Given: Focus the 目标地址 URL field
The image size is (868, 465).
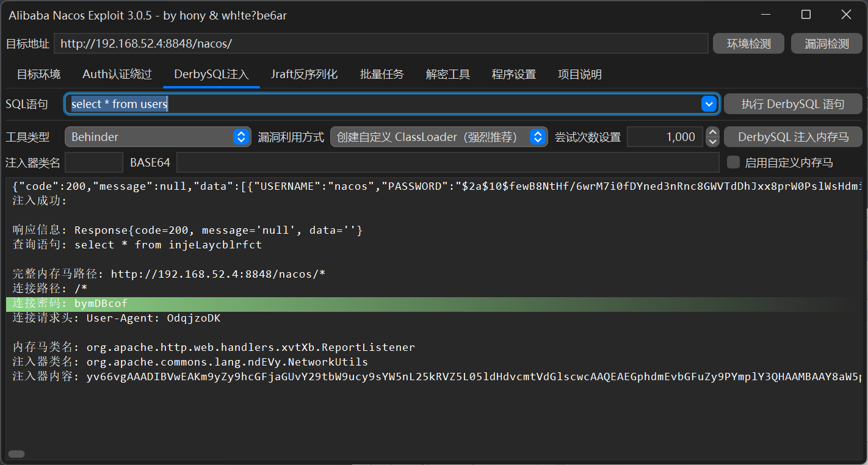Looking at the screenshot, I should click(x=381, y=44).
